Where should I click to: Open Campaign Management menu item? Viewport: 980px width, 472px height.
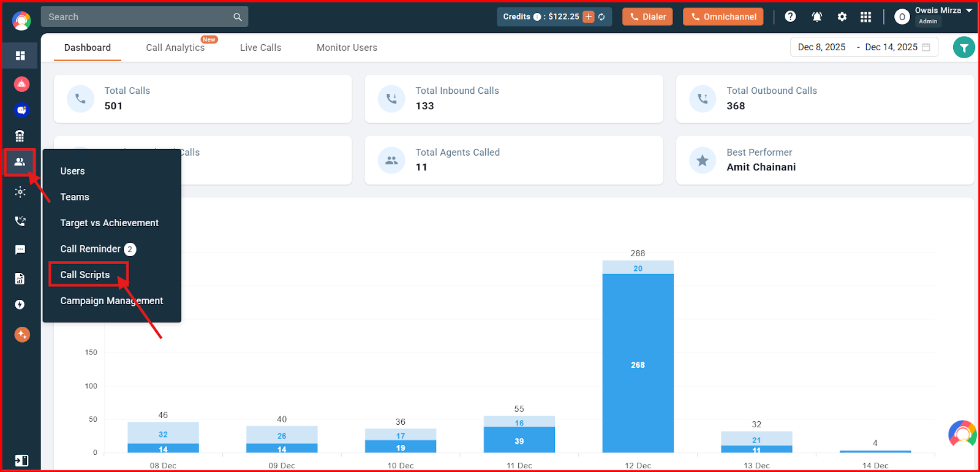111,300
